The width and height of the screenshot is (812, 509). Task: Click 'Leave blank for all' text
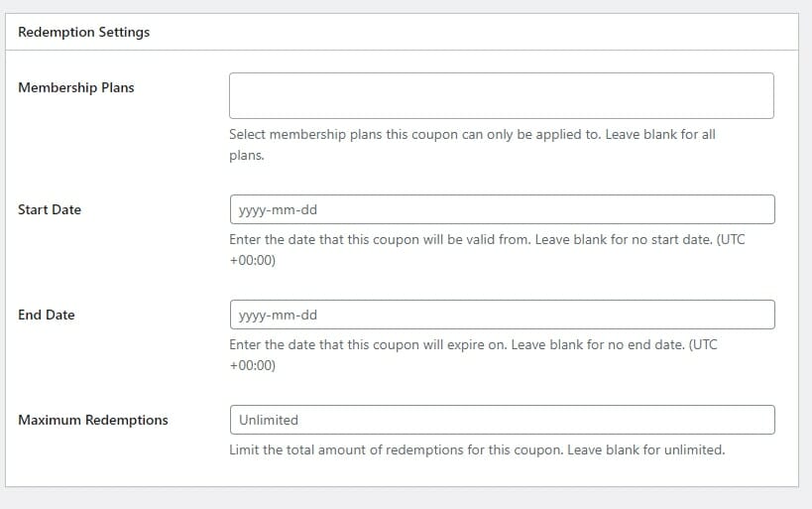[660, 135]
